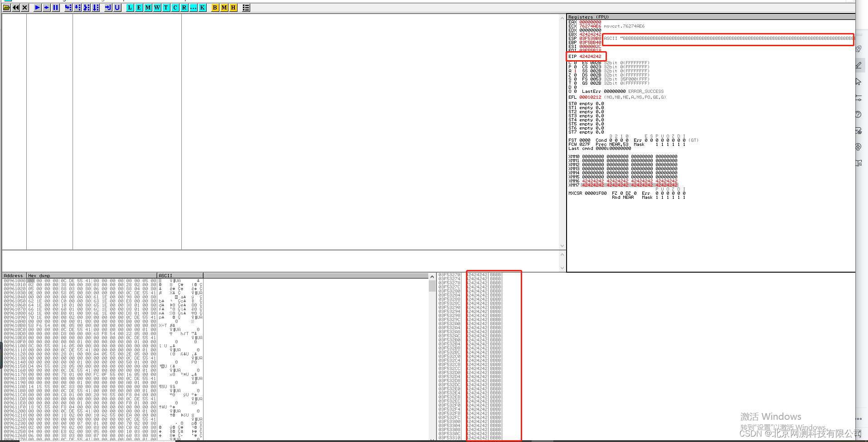
Task: Open the Log window (L)
Action: [130, 8]
